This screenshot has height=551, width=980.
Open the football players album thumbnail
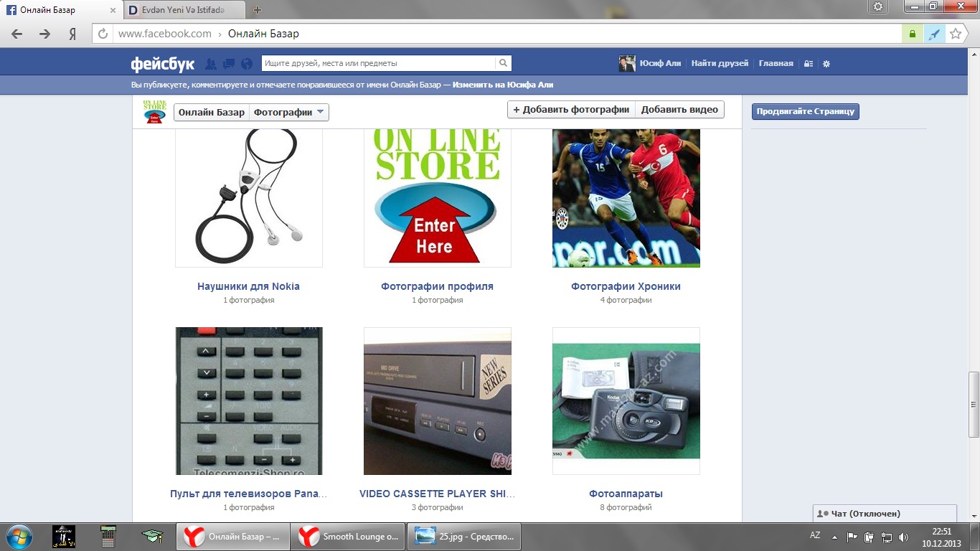point(626,198)
